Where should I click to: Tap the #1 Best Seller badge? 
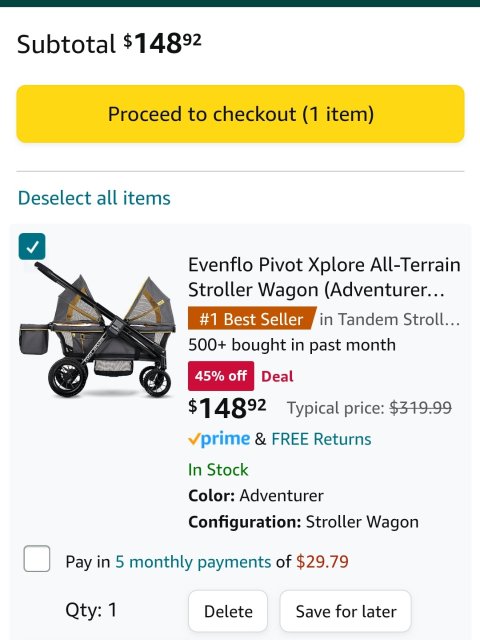click(x=252, y=319)
